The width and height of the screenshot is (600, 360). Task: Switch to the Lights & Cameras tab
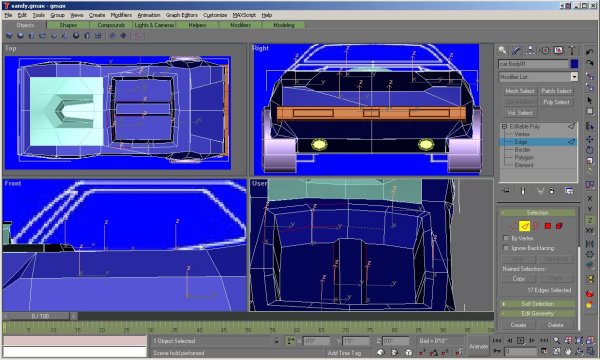tap(154, 25)
